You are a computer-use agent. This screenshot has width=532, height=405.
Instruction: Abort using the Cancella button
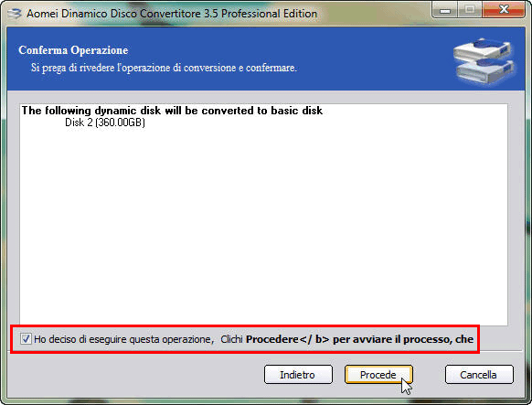pyautogui.click(x=479, y=375)
